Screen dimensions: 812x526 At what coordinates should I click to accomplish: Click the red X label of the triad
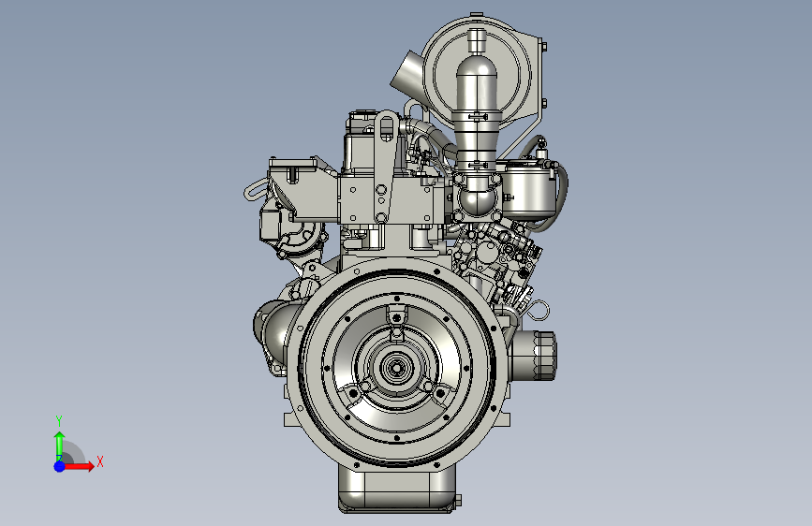tap(100, 461)
